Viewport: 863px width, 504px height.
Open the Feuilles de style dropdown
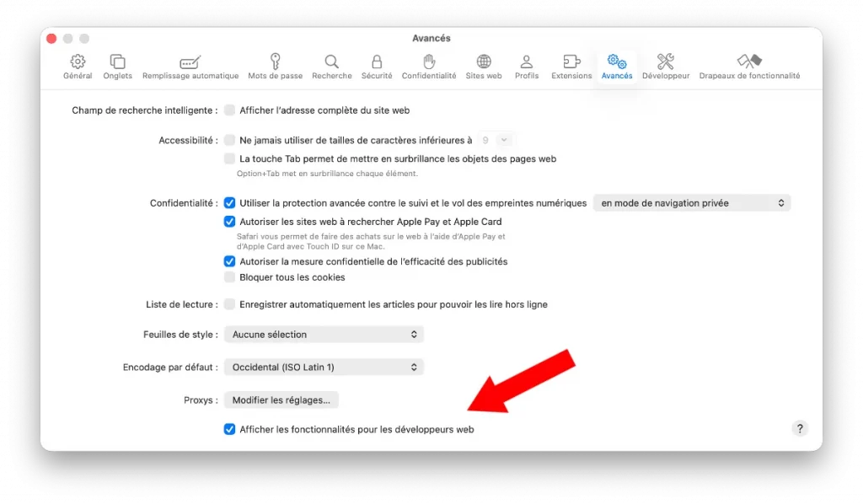point(324,335)
